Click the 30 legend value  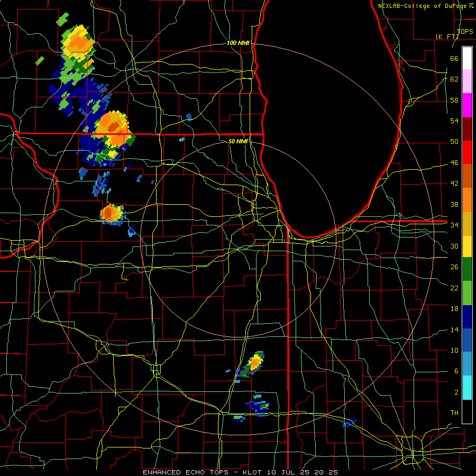pos(454,246)
